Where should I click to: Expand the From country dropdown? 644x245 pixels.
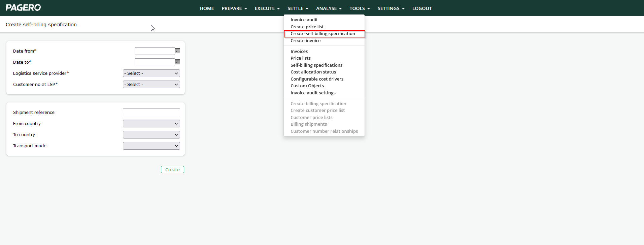point(151,124)
